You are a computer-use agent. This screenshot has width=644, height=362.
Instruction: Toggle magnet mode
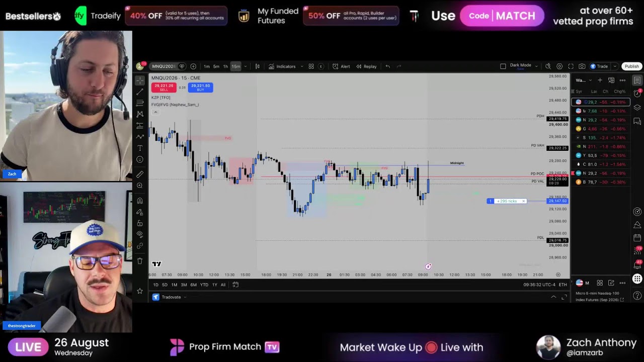(140, 201)
